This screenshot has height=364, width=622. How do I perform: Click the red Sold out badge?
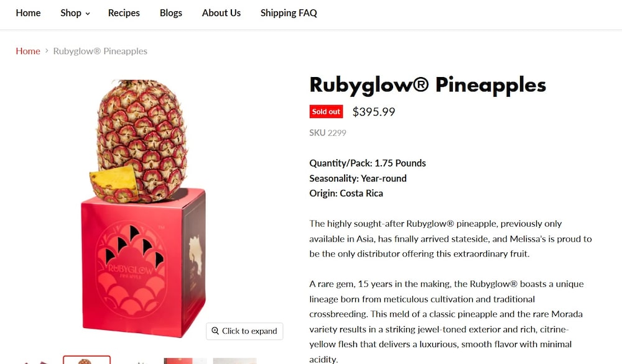pyautogui.click(x=327, y=112)
